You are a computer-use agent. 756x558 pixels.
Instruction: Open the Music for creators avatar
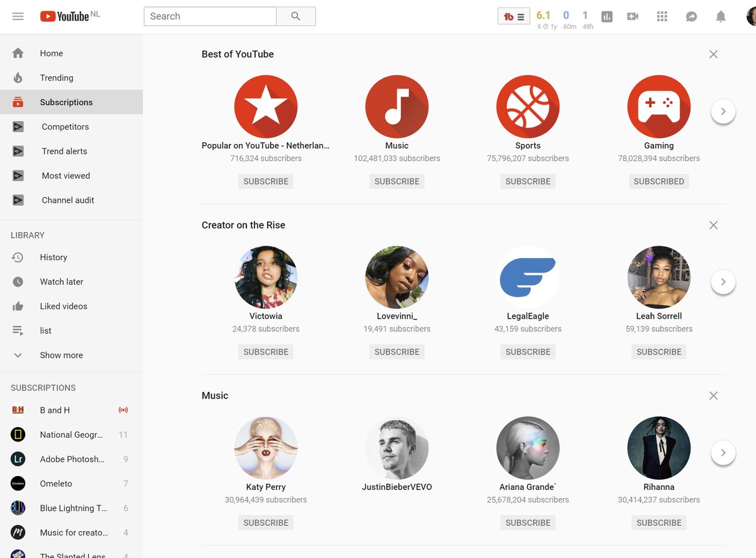click(x=18, y=533)
